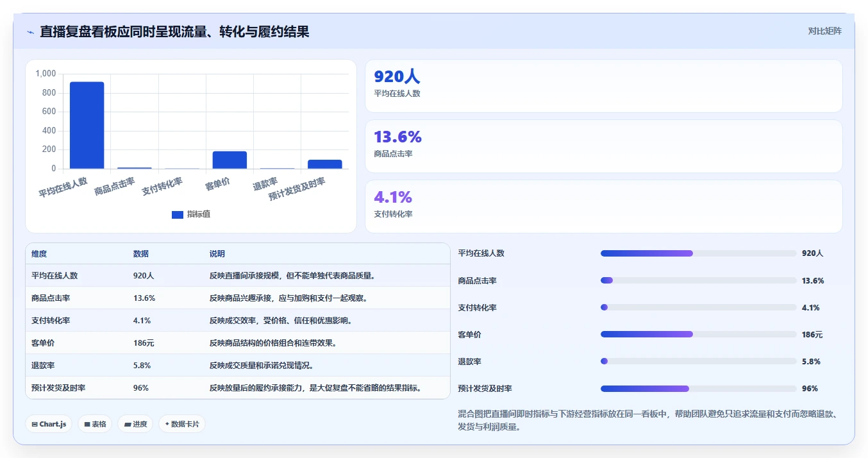Click the 1,000 y-axis label
Image resolution: width=868 pixels, height=458 pixels.
click(46, 74)
